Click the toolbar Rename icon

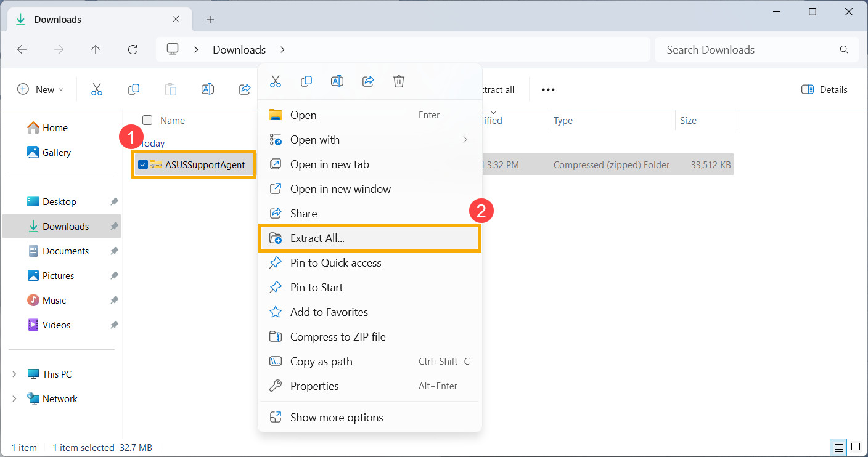tap(208, 89)
